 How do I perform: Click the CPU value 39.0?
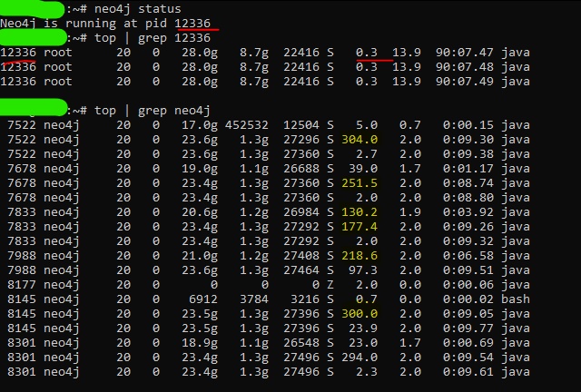click(x=363, y=169)
